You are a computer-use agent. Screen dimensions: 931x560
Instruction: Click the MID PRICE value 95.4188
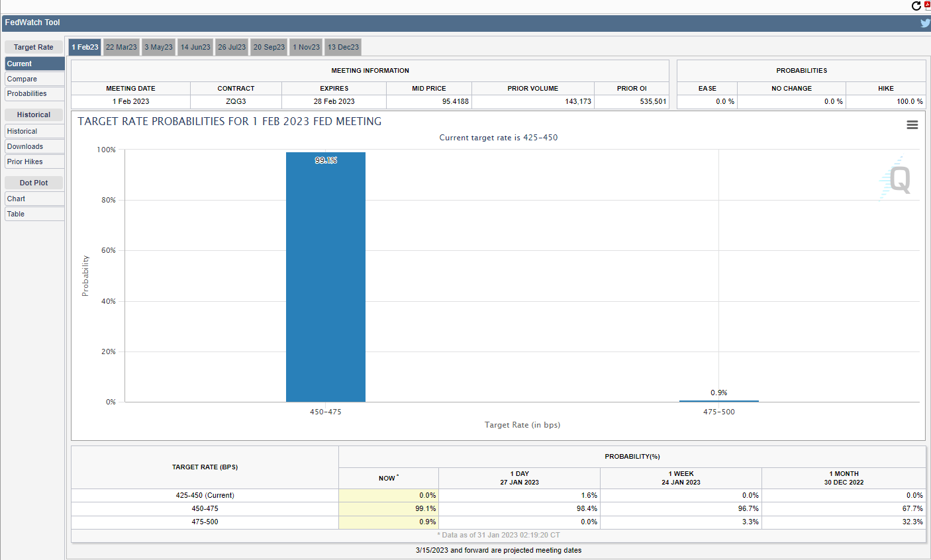[456, 101]
